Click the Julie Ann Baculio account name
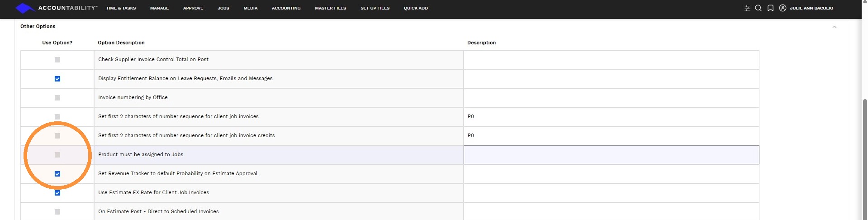 pos(811,8)
